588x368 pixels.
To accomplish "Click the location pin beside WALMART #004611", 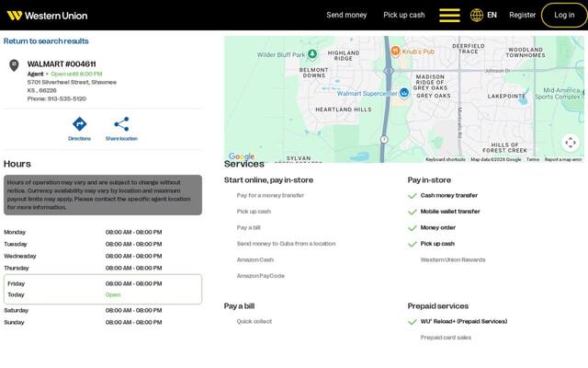I will (x=14, y=65).
